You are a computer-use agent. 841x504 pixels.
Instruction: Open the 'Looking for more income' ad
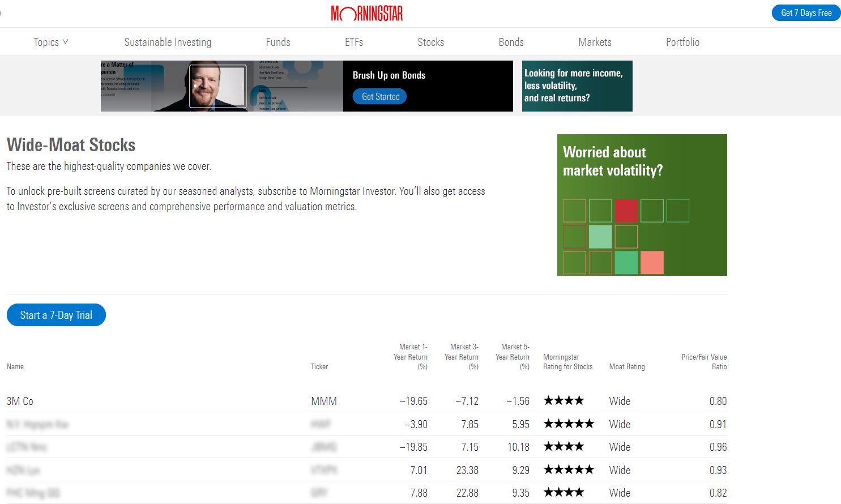coord(577,86)
